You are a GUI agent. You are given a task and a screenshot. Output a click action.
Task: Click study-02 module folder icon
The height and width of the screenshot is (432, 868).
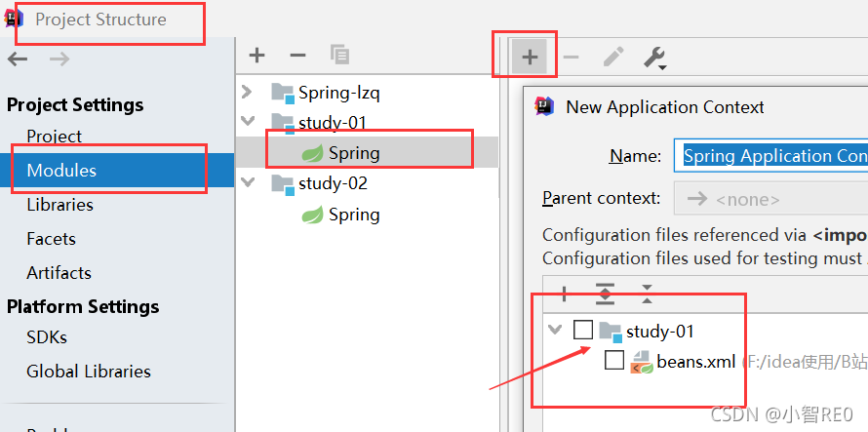(x=282, y=183)
